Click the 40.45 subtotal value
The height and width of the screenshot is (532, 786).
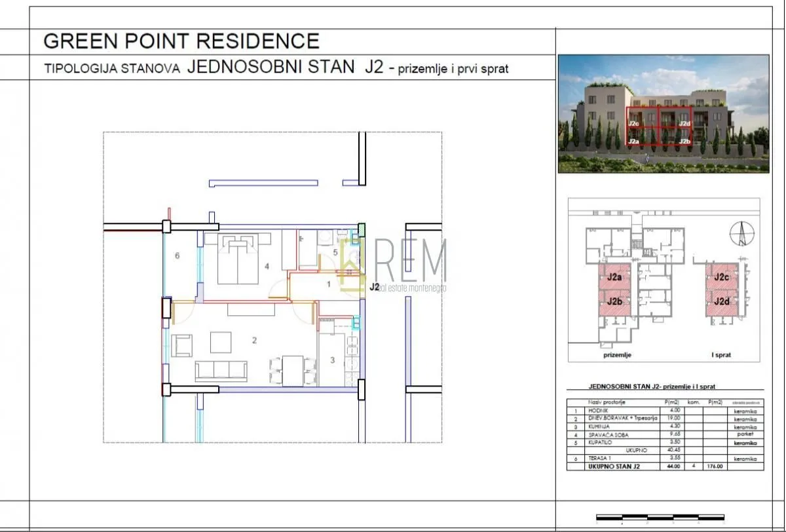coord(674,450)
